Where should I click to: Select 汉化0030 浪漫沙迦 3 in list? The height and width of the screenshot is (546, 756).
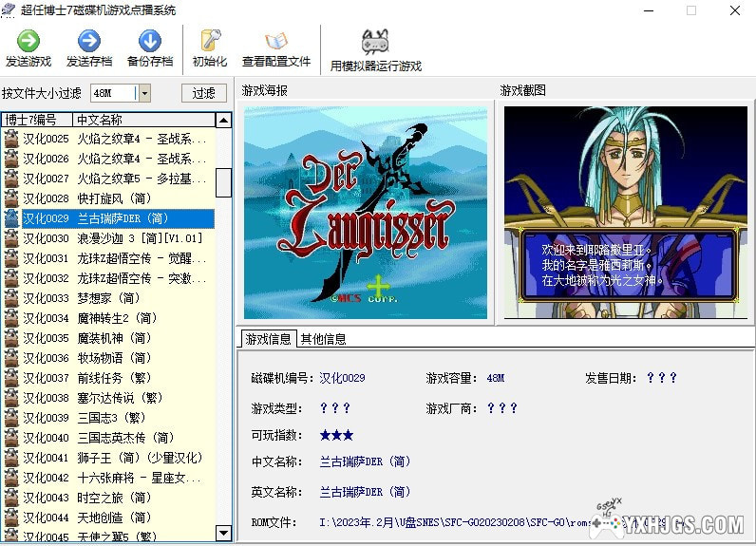pyautogui.click(x=114, y=238)
